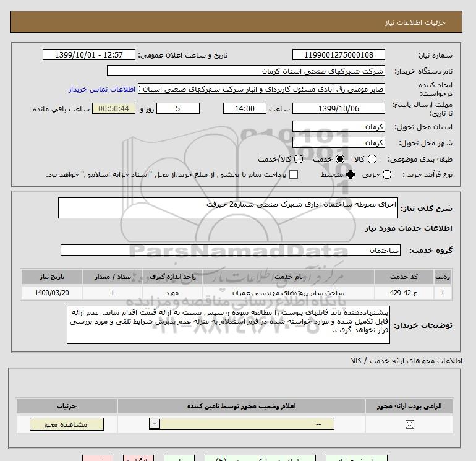Click the جزئیات اطلاعات نیاز header title

415,22
